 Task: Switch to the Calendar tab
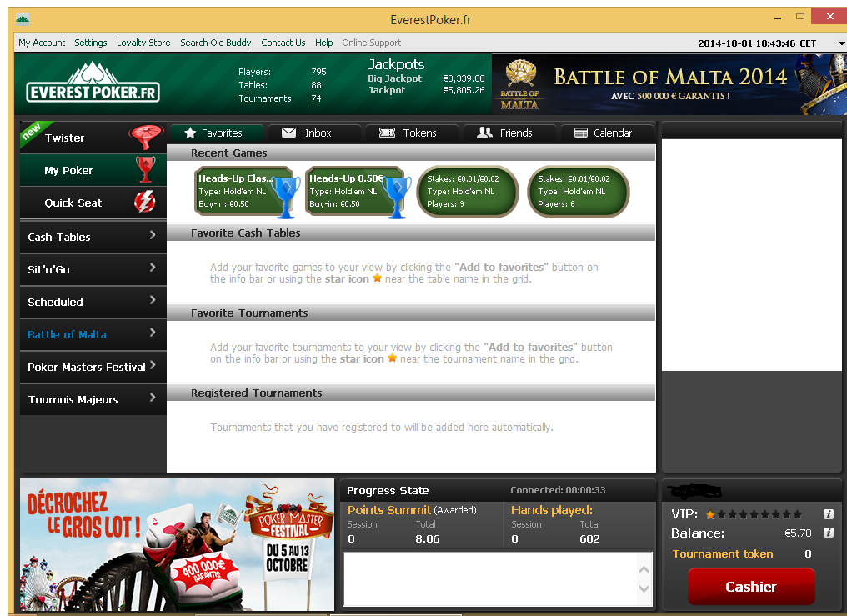[607, 133]
